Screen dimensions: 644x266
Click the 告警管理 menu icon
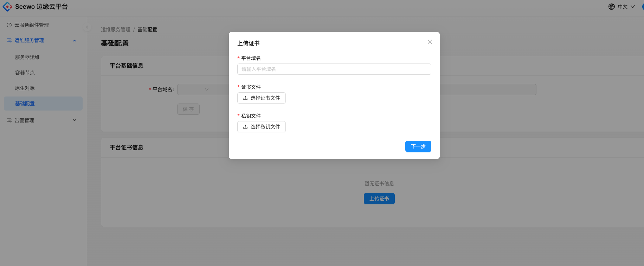[9, 120]
